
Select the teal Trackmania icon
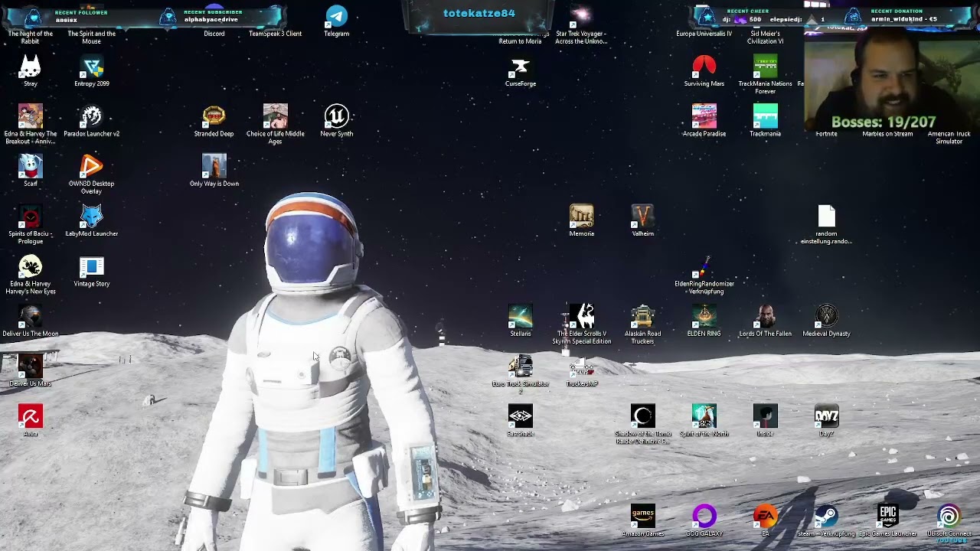point(766,116)
